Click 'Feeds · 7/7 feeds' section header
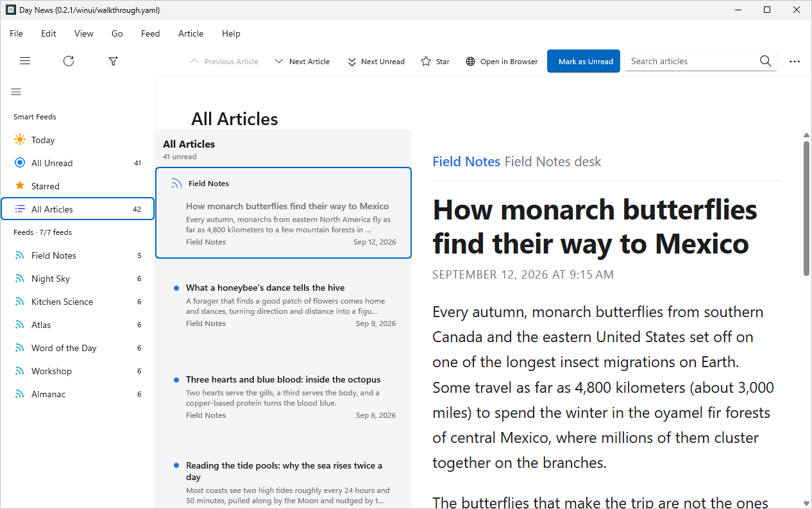This screenshot has width=812, height=509. [42, 232]
